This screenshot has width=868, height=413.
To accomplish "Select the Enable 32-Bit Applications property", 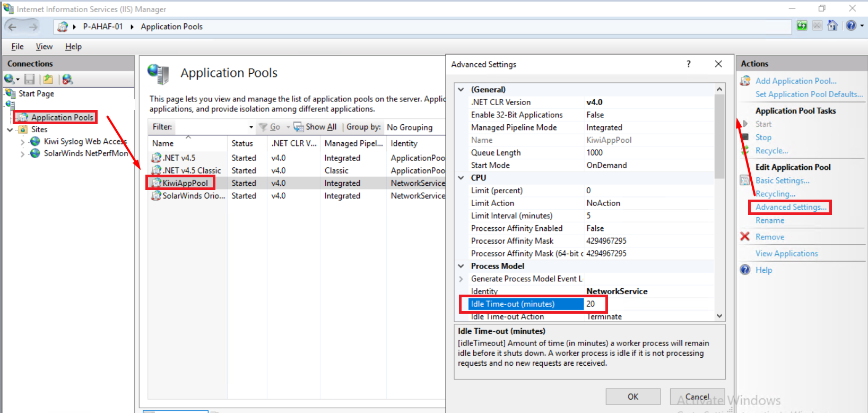I will coord(586,115).
